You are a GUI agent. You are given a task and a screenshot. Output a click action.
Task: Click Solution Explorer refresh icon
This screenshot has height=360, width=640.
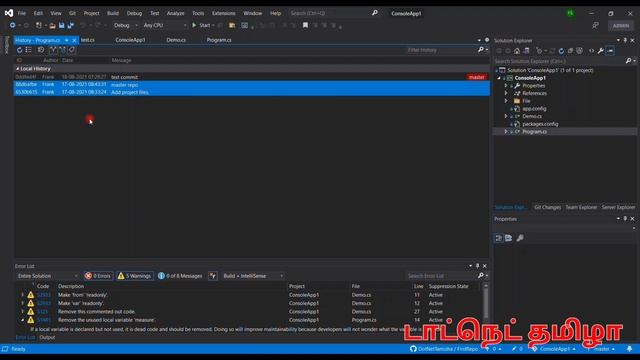pyautogui.click(x=561, y=51)
